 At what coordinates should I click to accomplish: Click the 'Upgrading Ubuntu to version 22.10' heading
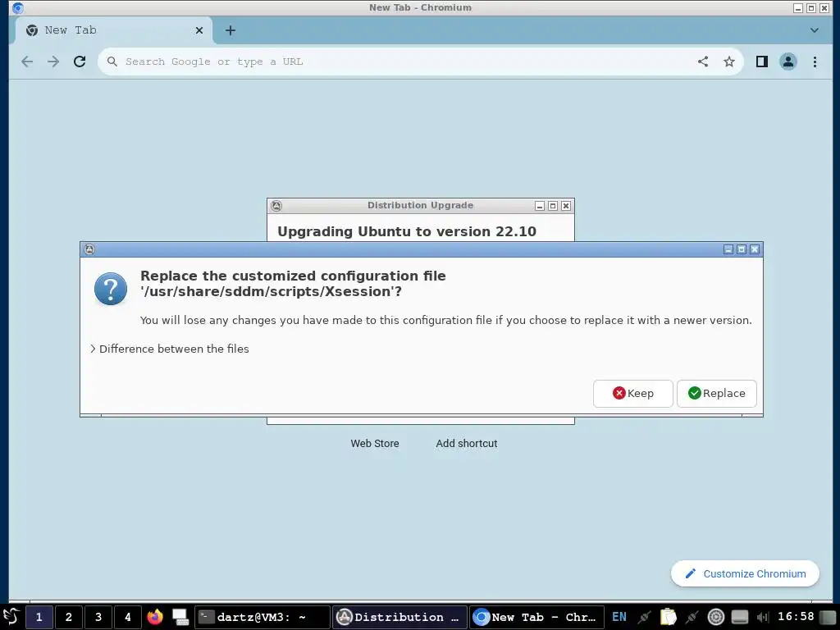point(407,231)
